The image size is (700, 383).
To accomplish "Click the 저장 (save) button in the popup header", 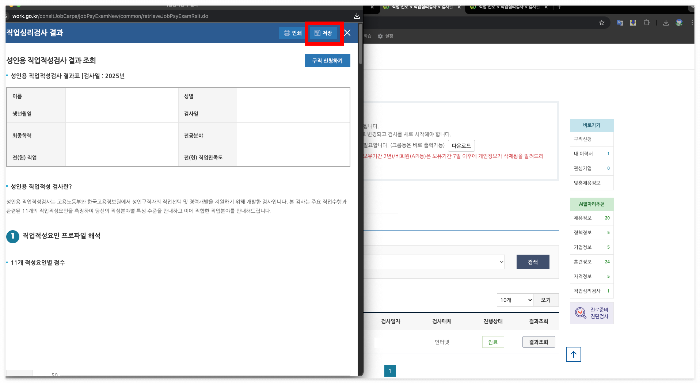I will click(324, 33).
